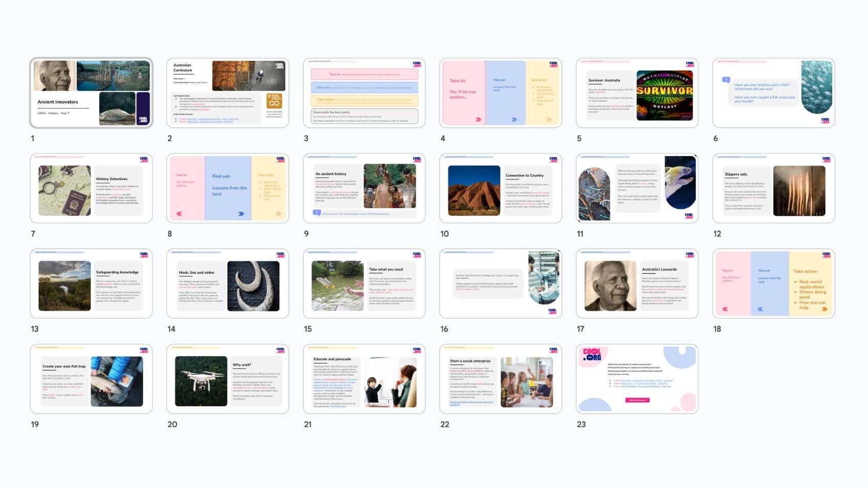Select the Ancient Innovators title slide
Screen dimensions: 868x488
pos(91,93)
